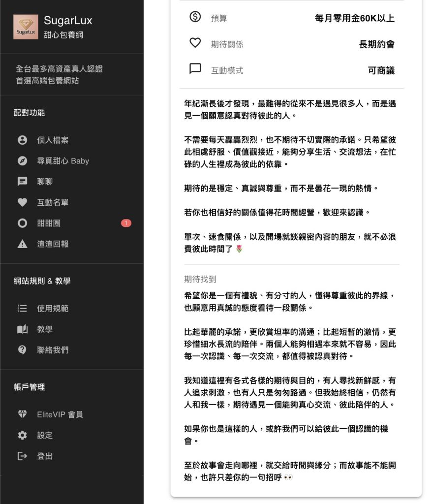This screenshot has height=504, width=432.
Task: Click the 網站規則 & 教學 section header
Action: click(x=42, y=281)
